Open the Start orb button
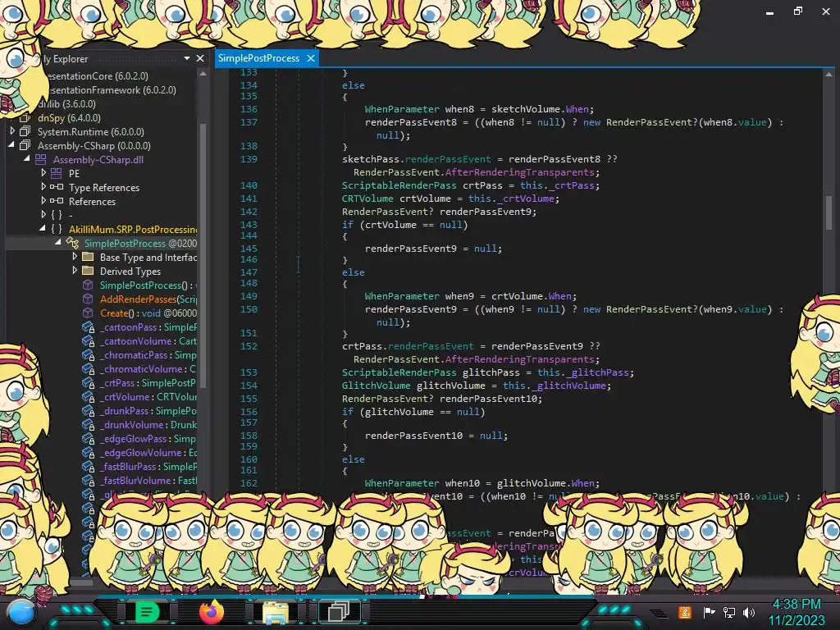This screenshot has width=840, height=630. click(x=21, y=612)
